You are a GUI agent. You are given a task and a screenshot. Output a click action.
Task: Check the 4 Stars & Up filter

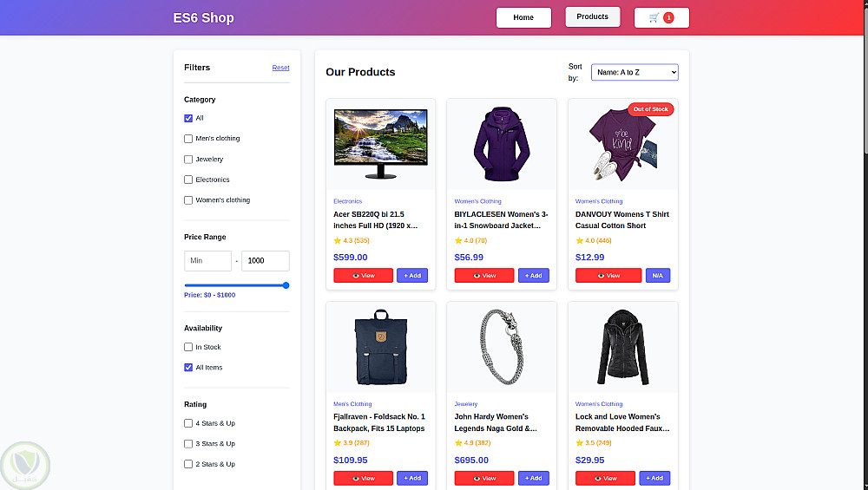(x=188, y=423)
